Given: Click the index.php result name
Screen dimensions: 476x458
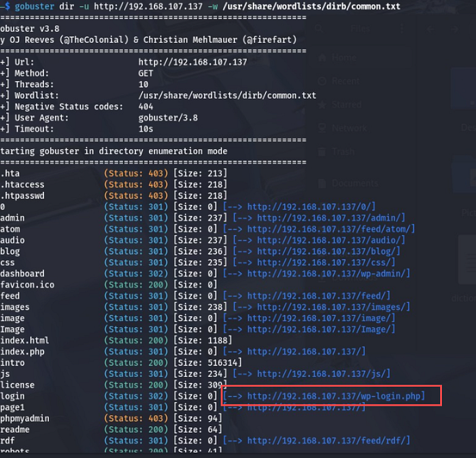Looking at the screenshot, I should [x=22, y=352].
